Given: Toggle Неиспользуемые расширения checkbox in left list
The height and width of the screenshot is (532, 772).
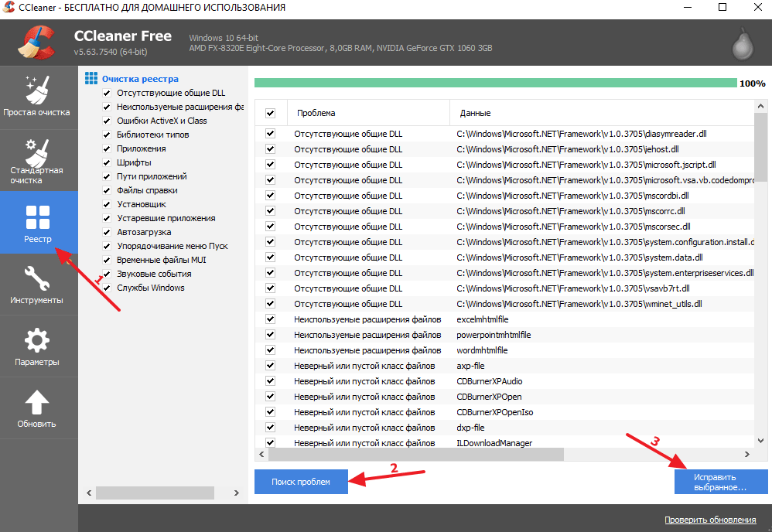Looking at the screenshot, I should click(107, 107).
